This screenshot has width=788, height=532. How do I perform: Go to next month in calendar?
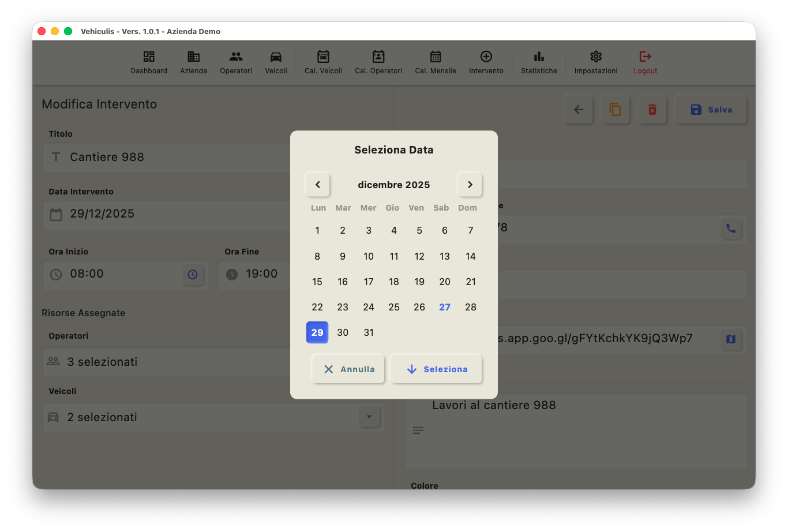470,185
